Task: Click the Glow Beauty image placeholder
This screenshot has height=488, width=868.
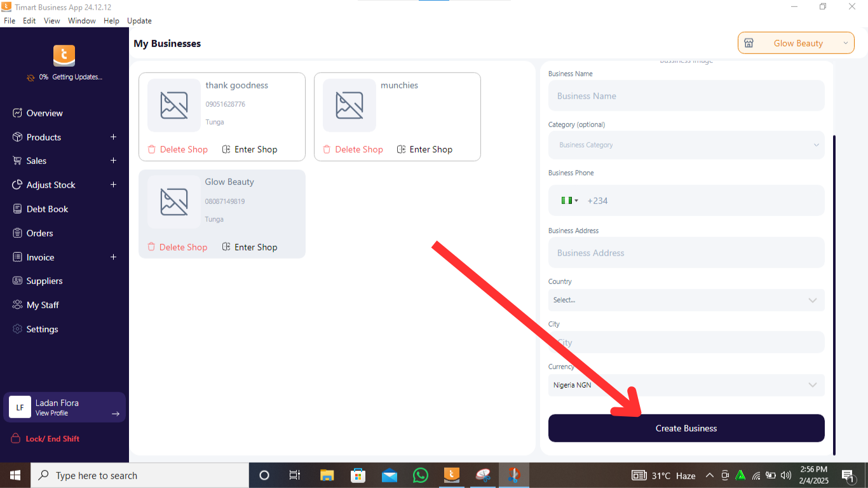Action: tap(174, 202)
